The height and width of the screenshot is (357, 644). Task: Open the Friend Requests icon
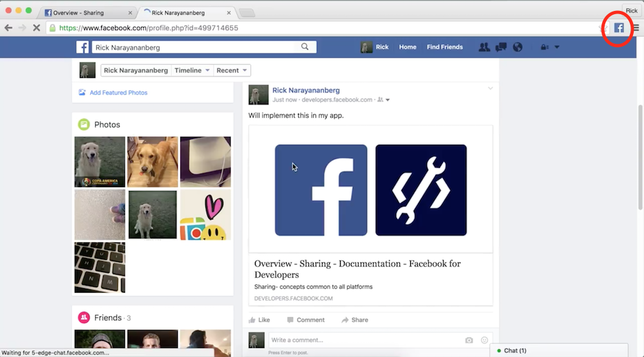484,47
